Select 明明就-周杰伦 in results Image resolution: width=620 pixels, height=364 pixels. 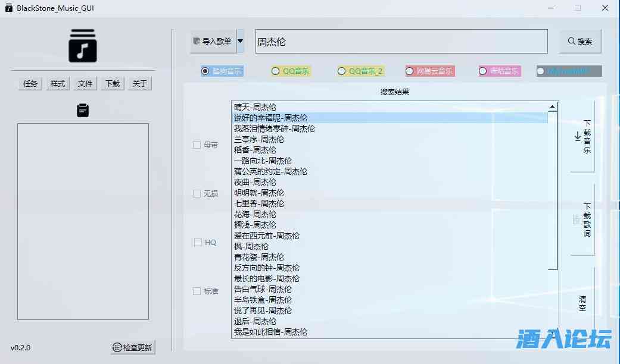click(390, 193)
